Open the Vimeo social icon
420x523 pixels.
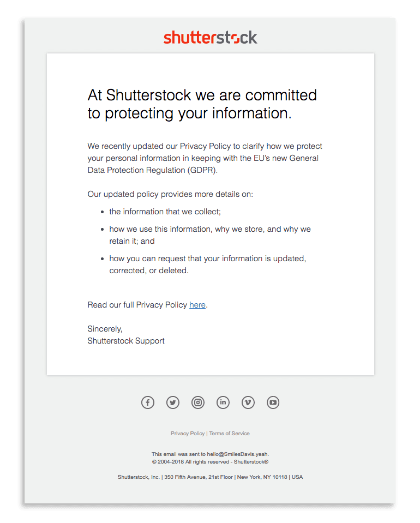[248, 402]
